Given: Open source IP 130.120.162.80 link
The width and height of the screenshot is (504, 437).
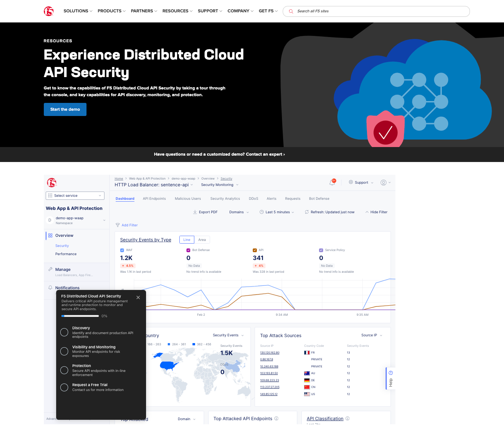Looking at the screenshot, I should (270, 352).
